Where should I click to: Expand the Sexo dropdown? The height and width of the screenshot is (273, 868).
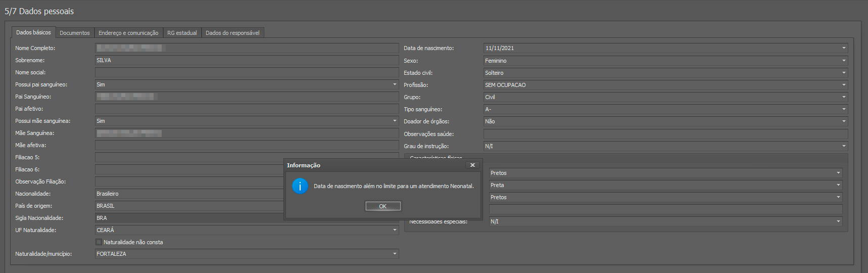pos(843,61)
